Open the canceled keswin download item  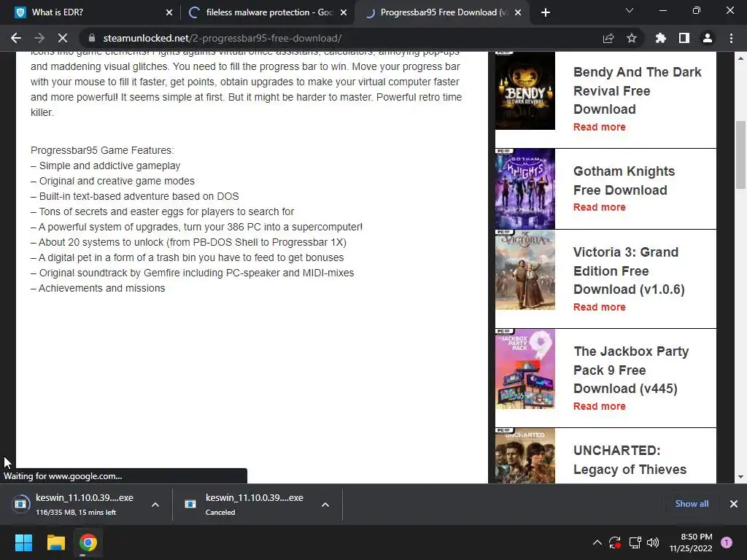pos(247,504)
